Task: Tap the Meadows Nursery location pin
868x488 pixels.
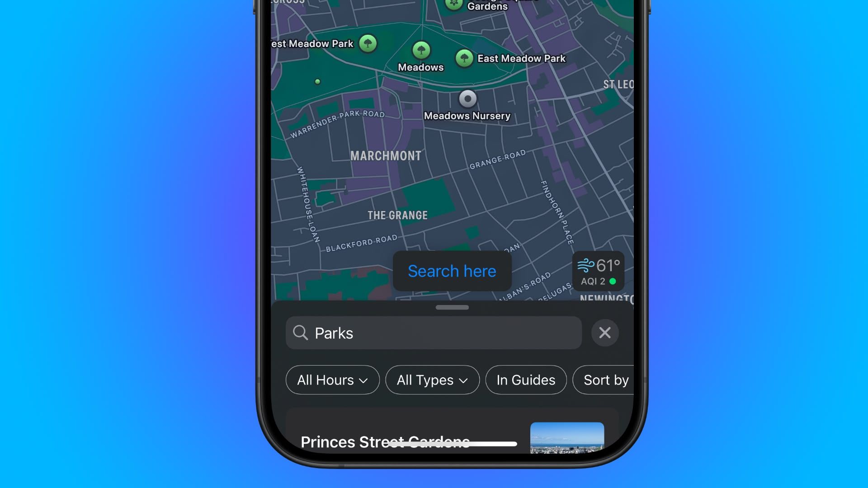Action: tap(467, 98)
